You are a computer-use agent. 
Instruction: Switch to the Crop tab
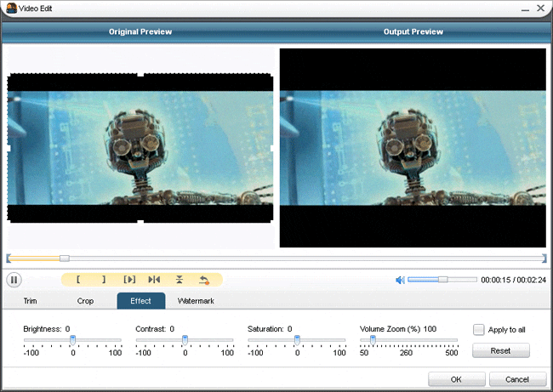tap(85, 301)
